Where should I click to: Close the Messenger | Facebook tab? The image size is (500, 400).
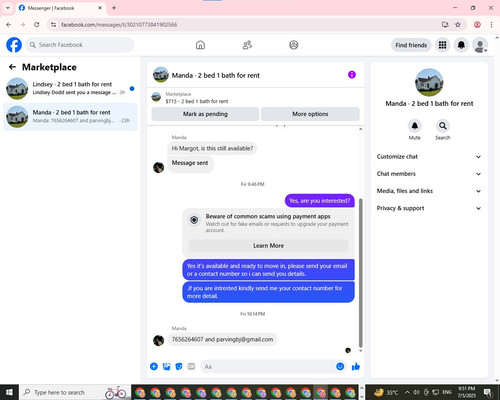(x=100, y=8)
